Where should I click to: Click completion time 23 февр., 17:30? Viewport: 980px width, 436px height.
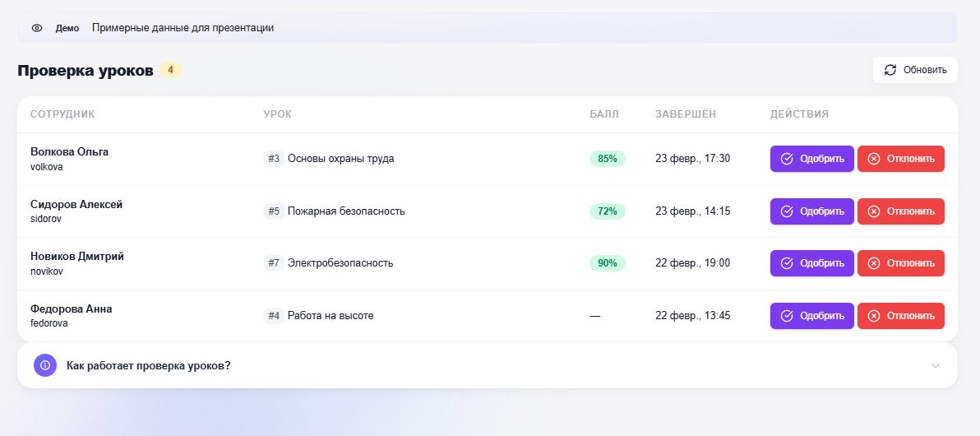692,159
